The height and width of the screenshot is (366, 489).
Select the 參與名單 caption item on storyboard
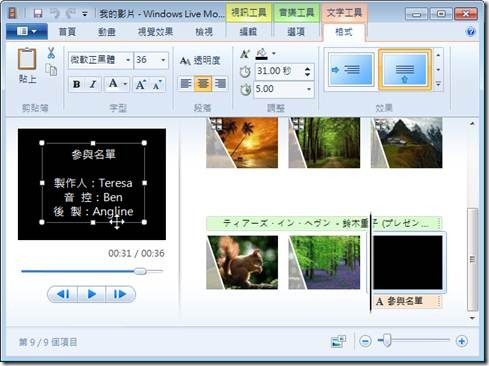407,301
